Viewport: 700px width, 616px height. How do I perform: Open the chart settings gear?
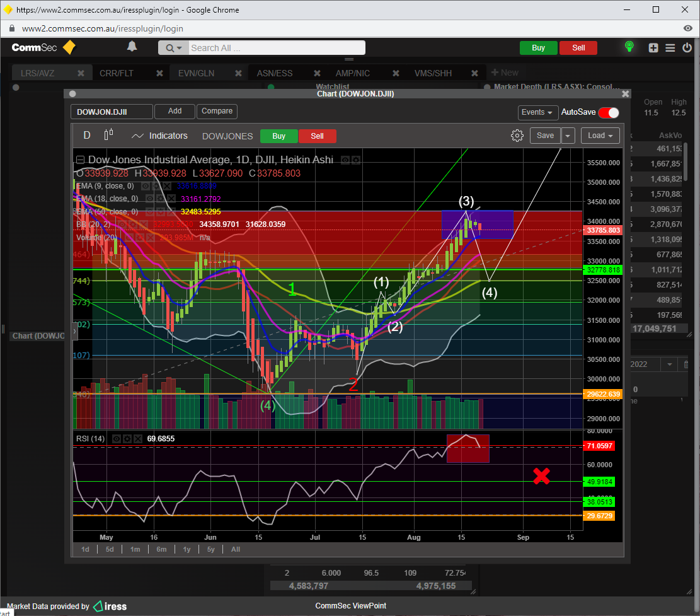click(x=517, y=136)
